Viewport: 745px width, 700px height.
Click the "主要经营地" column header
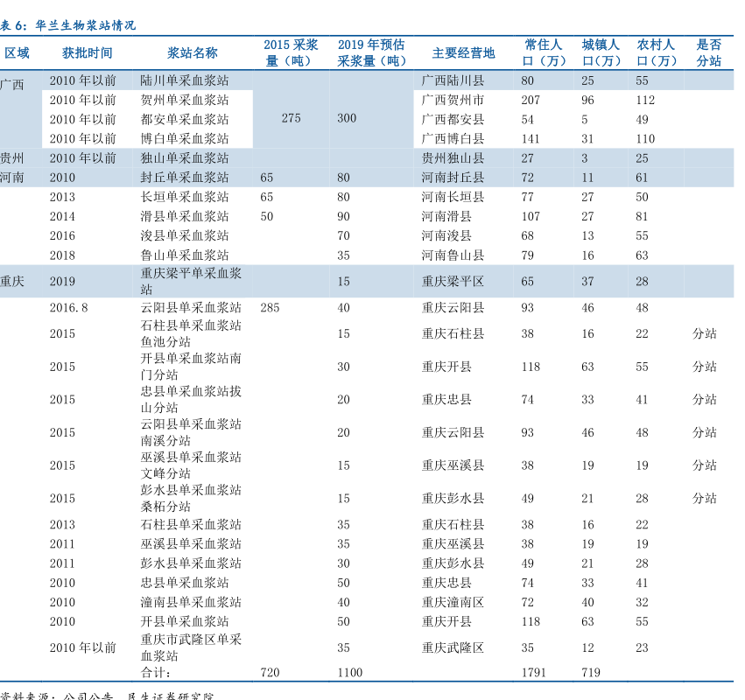coord(463,53)
